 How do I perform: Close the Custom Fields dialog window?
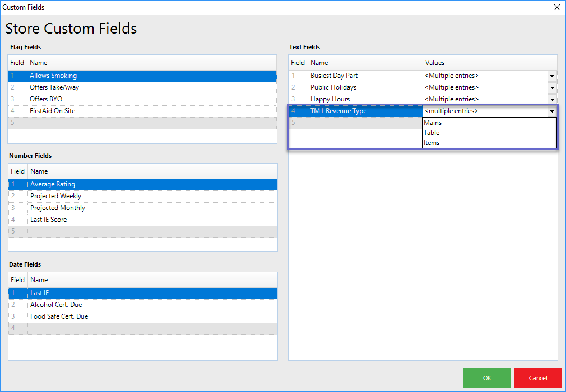[x=556, y=7]
